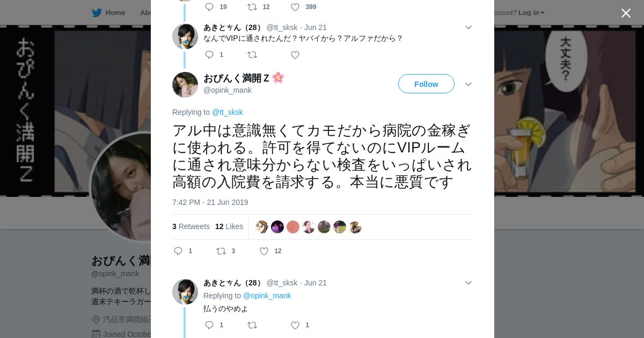The height and width of the screenshot is (338, 644).
Task: Expand the options chevron on top あきとちん tweet
Action: (469, 27)
